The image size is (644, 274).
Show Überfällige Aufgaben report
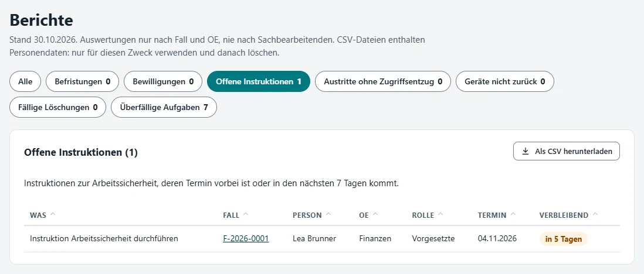pos(164,108)
